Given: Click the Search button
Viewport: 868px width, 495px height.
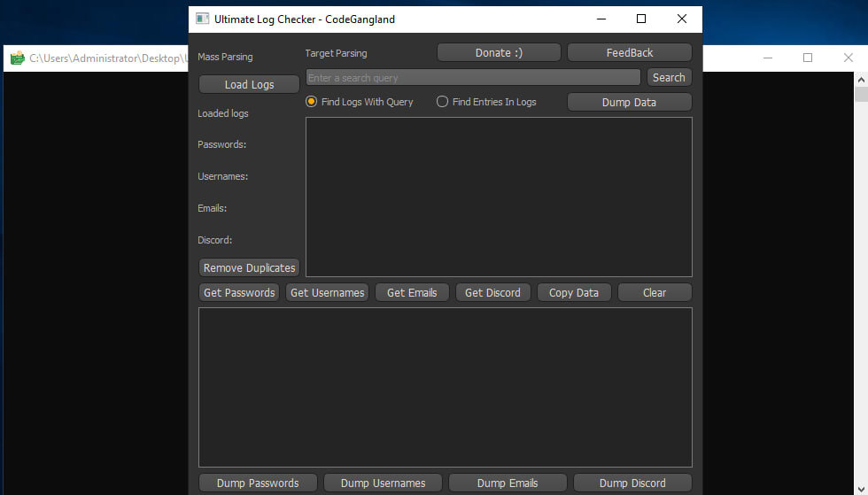Looking at the screenshot, I should (x=669, y=78).
